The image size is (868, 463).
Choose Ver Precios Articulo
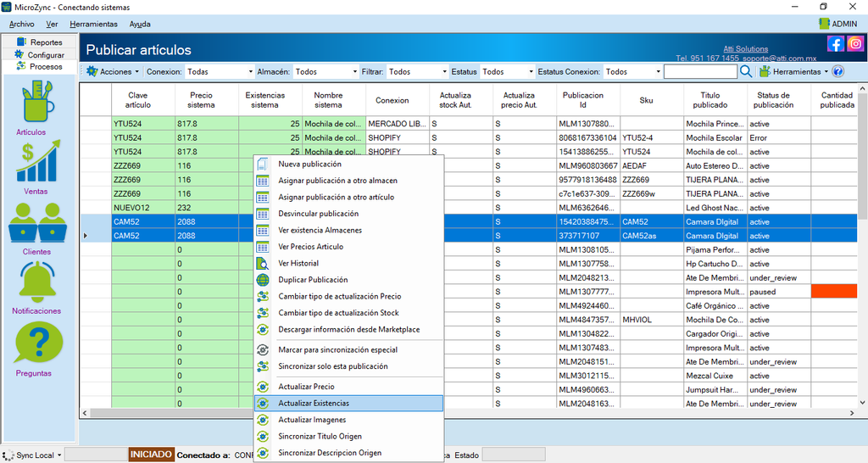tap(348, 247)
